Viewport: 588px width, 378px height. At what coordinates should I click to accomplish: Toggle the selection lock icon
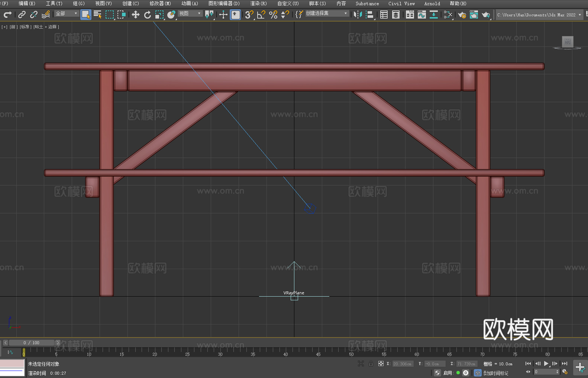[x=371, y=364]
